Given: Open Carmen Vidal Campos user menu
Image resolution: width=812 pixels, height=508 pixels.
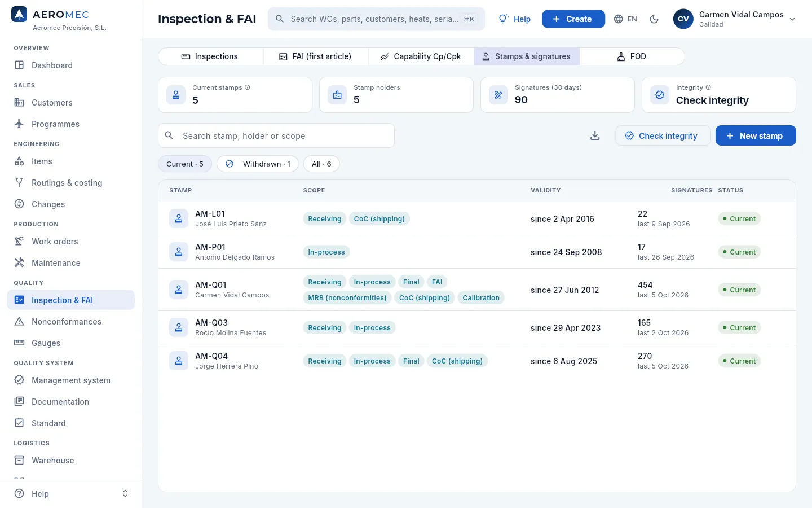Looking at the screenshot, I should (734, 19).
